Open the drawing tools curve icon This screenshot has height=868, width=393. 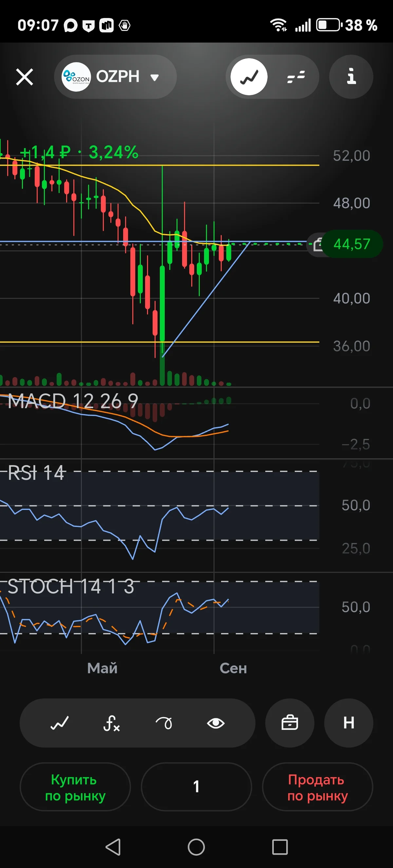164,723
